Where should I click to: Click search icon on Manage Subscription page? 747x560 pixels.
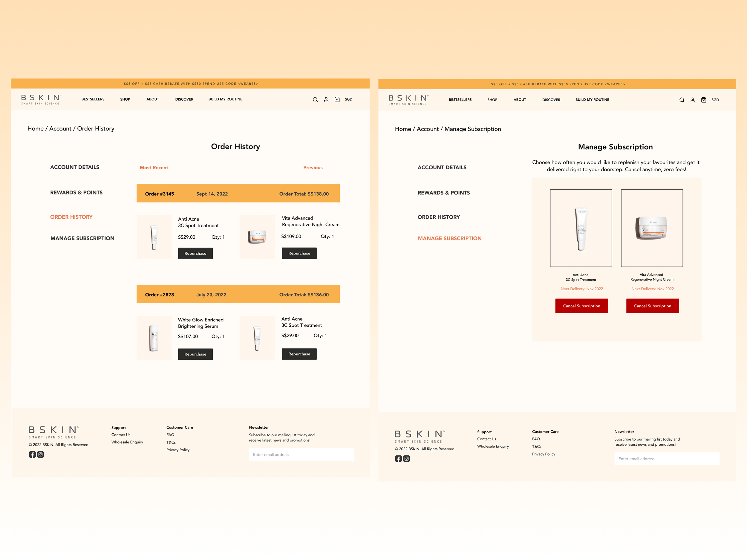[682, 100]
